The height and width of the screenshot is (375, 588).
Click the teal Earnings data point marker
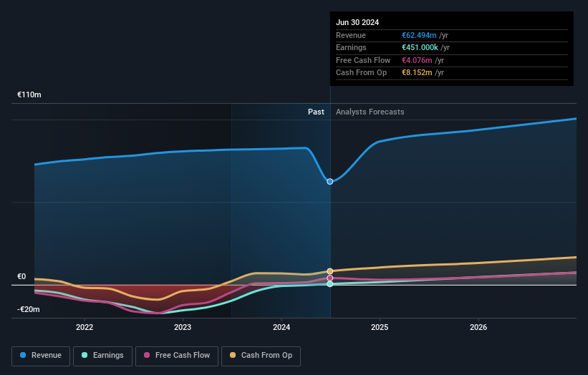click(330, 284)
